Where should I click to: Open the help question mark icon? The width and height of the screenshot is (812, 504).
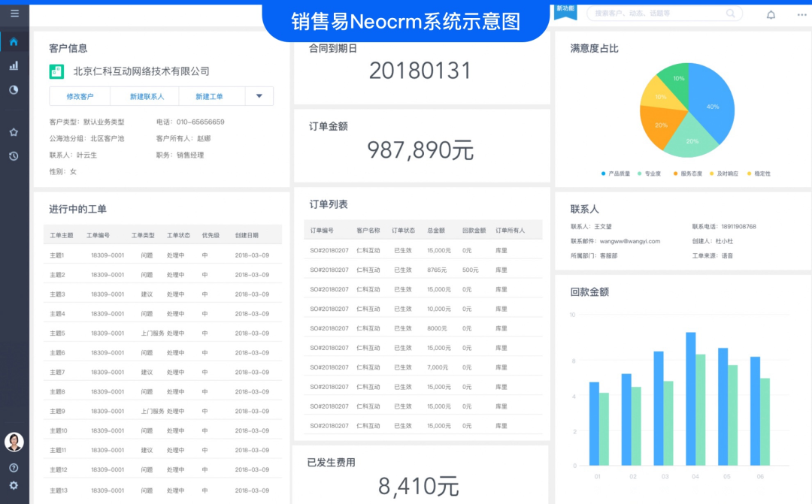(14, 467)
